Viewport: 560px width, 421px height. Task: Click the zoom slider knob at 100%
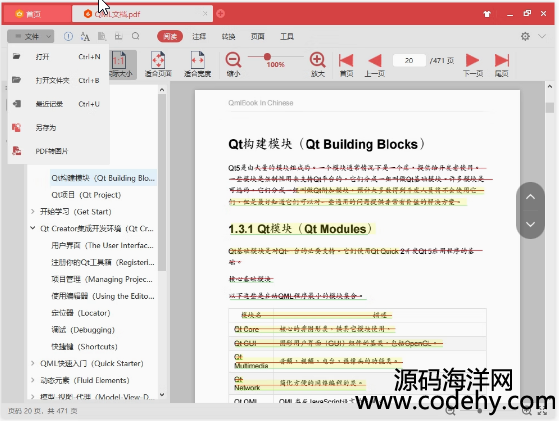pos(267,56)
